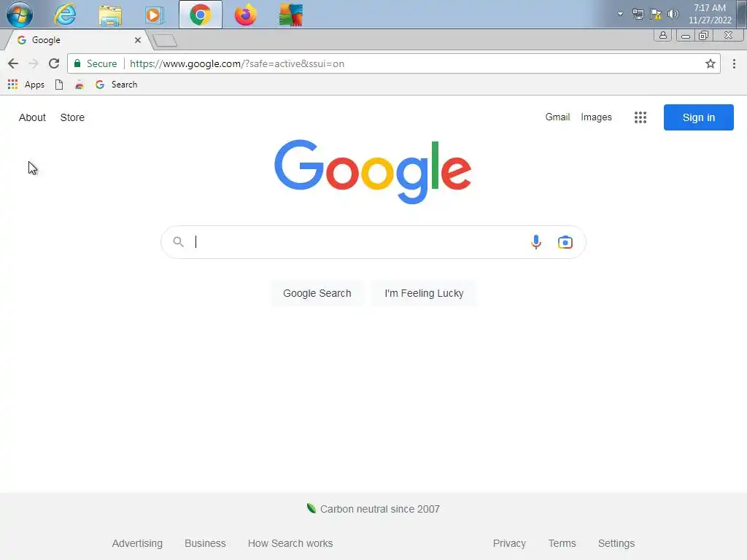Open the Chrome three-dot menu
Screen dimensions: 747x560
[x=734, y=63]
